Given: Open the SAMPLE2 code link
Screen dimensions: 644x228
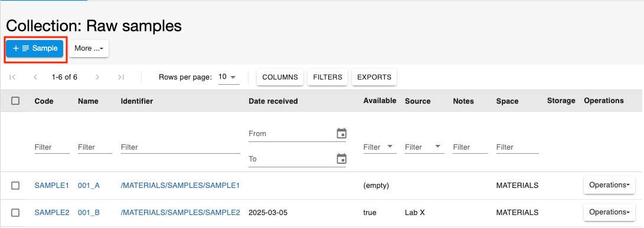Looking at the screenshot, I should tap(52, 213).
